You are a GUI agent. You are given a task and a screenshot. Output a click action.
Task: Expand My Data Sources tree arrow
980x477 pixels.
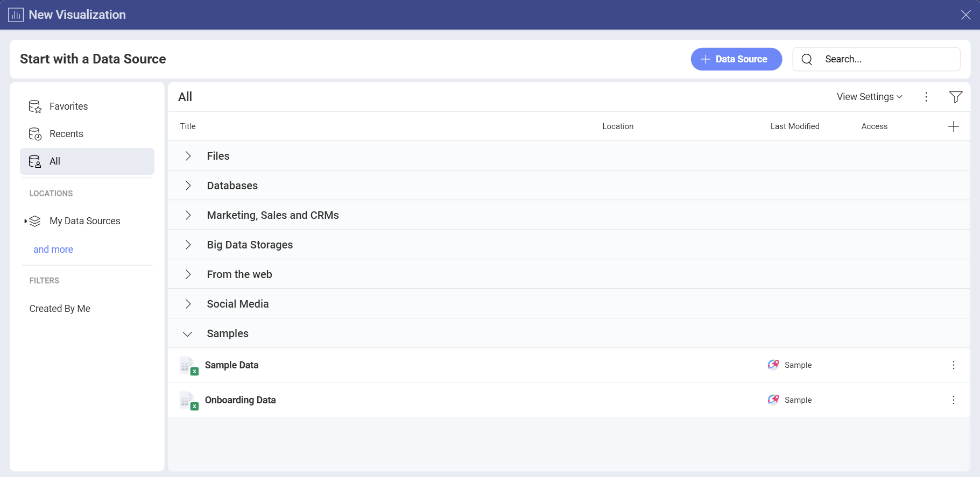25,221
